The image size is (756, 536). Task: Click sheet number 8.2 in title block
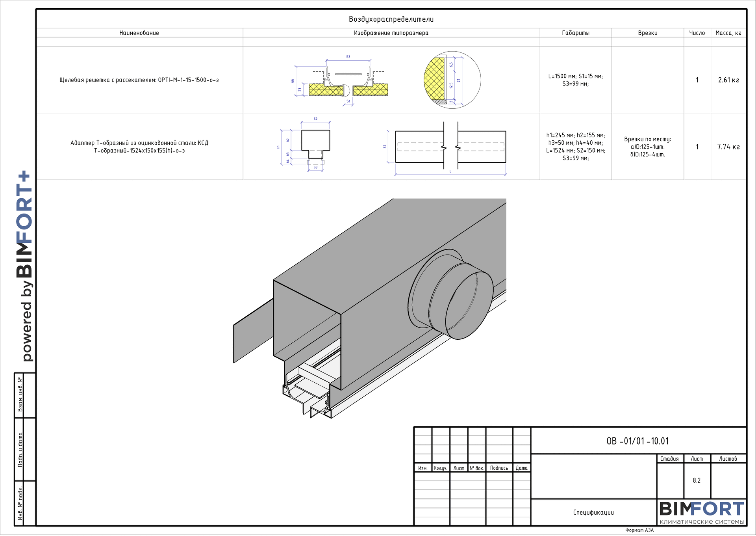pyautogui.click(x=697, y=480)
